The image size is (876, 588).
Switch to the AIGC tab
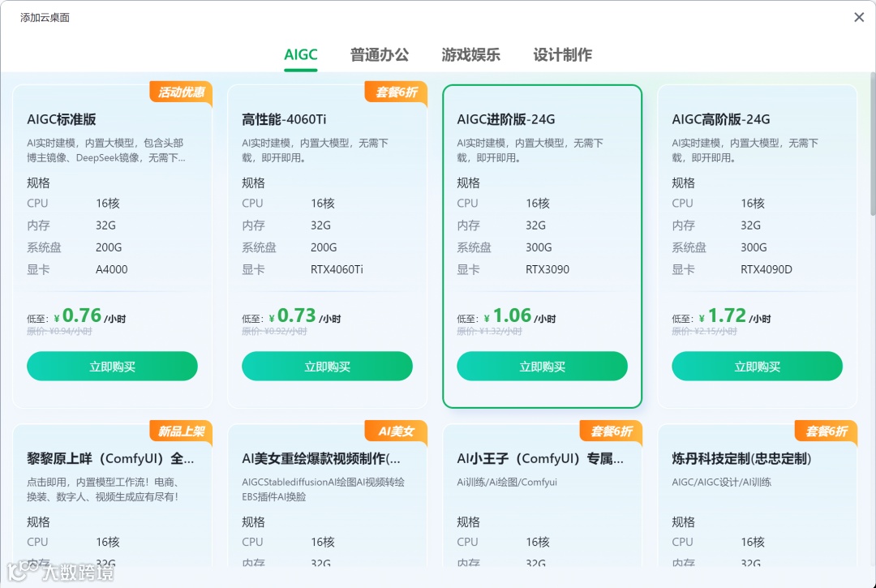[301, 54]
